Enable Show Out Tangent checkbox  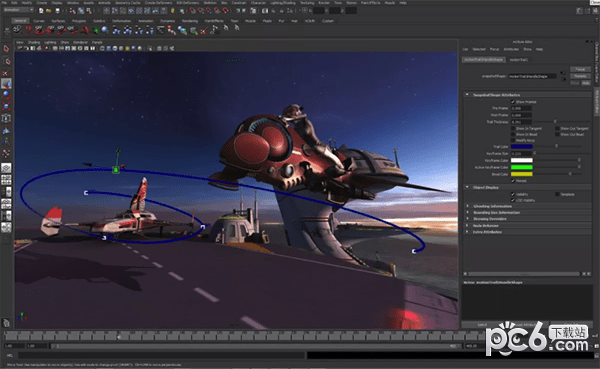(557, 129)
